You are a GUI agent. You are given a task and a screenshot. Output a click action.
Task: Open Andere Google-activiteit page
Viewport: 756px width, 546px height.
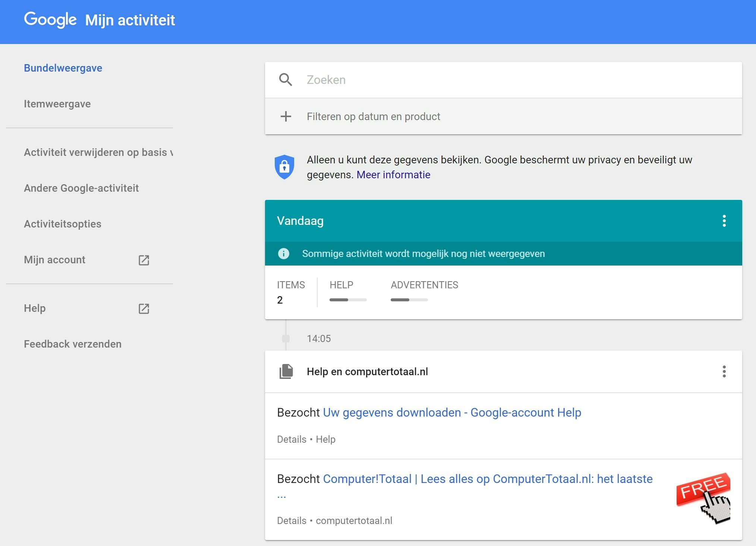point(81,188)
